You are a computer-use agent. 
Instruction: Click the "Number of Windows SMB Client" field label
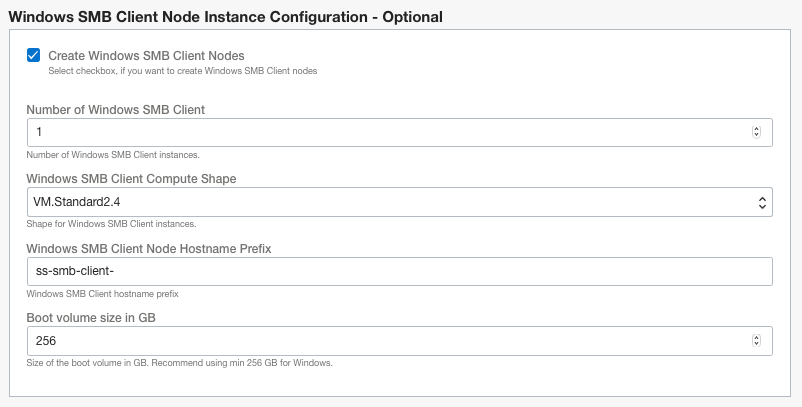click(x=116, y=110)
